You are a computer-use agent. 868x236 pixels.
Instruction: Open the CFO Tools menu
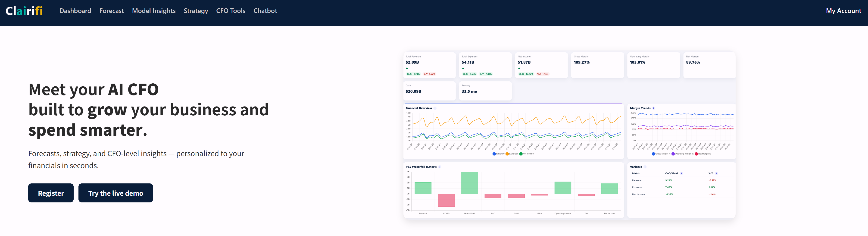coord(231,11)
